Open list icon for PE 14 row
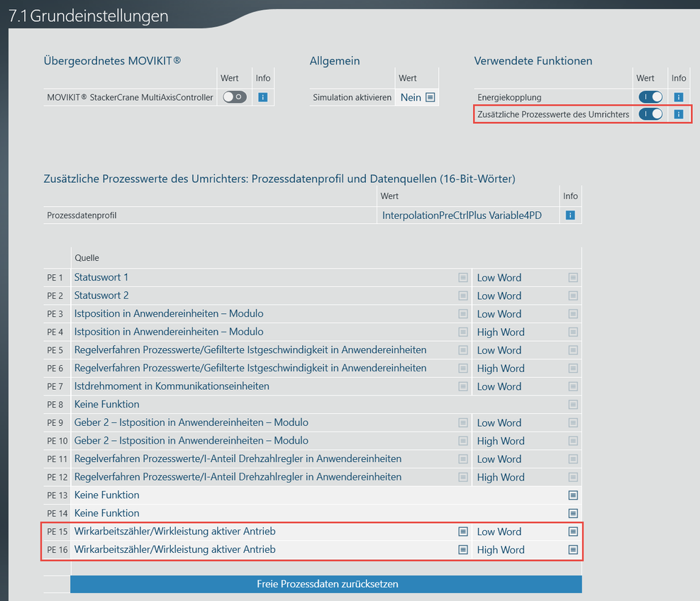700x601 pixels. tap(573, 513)
